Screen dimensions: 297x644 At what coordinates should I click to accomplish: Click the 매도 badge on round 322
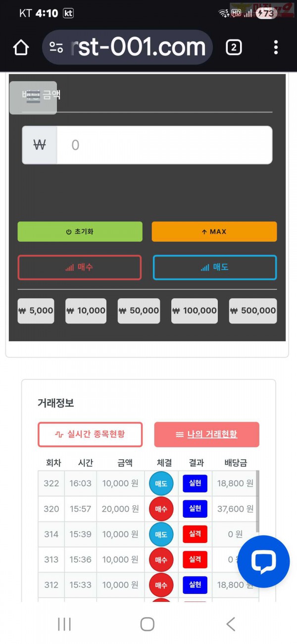point(160,483)
